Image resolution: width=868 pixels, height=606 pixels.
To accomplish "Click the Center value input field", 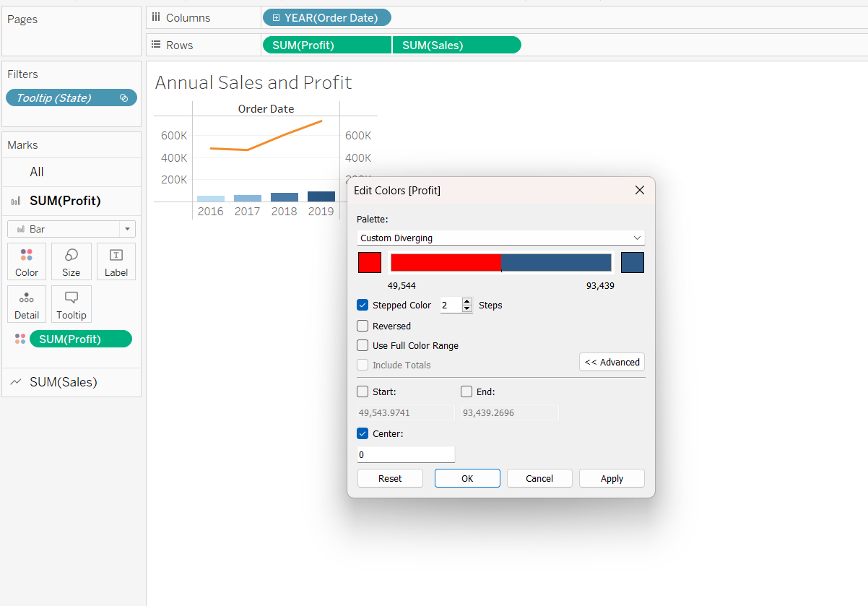I will pyautogui.click(x=406, y=455).
